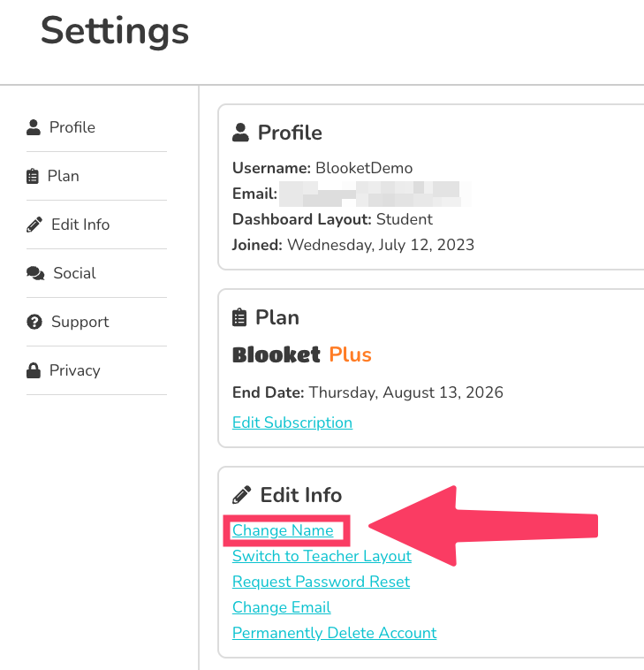Image resolution: width=644 pixels, height=670 pixels.
Task: Click the Support question mark icon
Action: [x=34, y=322]
